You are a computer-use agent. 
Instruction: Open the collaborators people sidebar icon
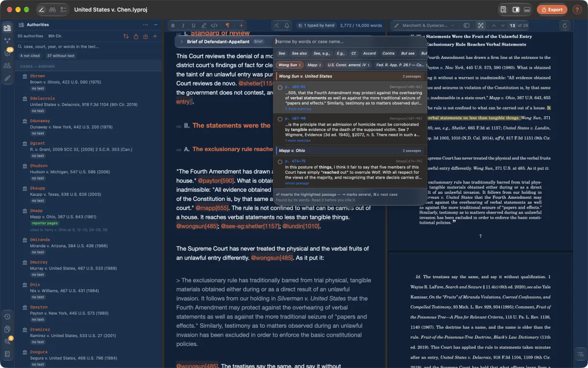click(x=7, y=65)
